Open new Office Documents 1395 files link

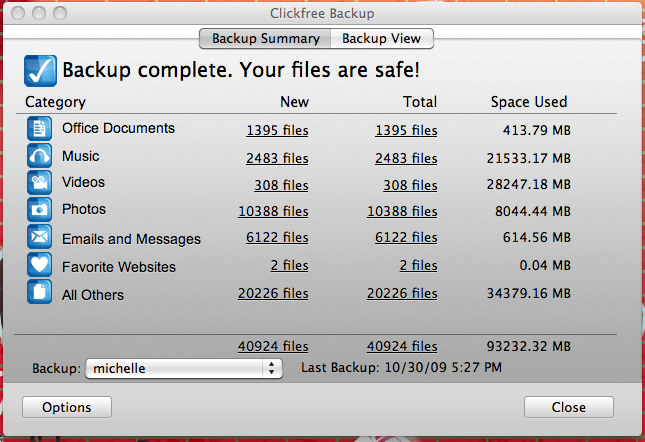[276, 130]
